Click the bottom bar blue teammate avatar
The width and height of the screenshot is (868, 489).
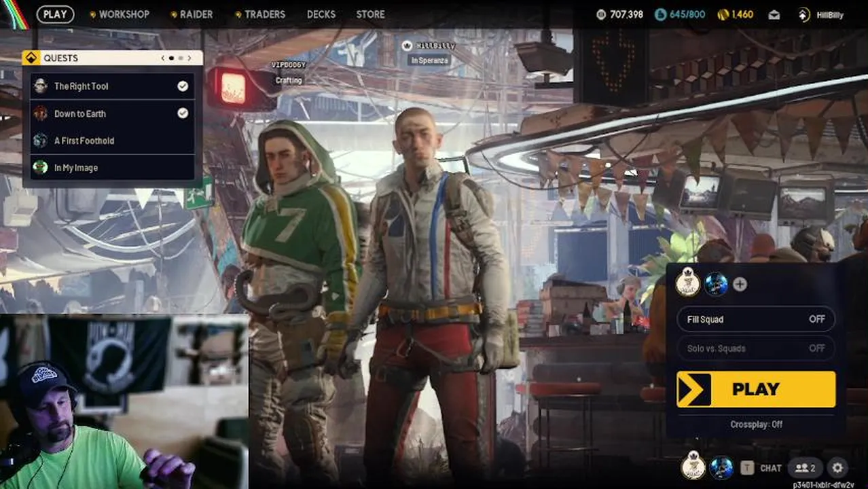[x=721, y=467]
